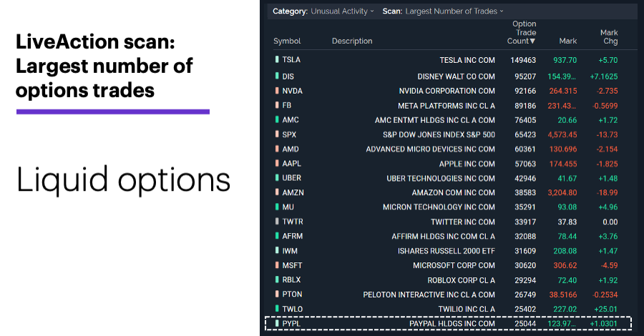Image resolution: width=644 pixels, height=336 pixels.
Task: Click the red indicator icon beside AAPL
Action: point(277,163)
